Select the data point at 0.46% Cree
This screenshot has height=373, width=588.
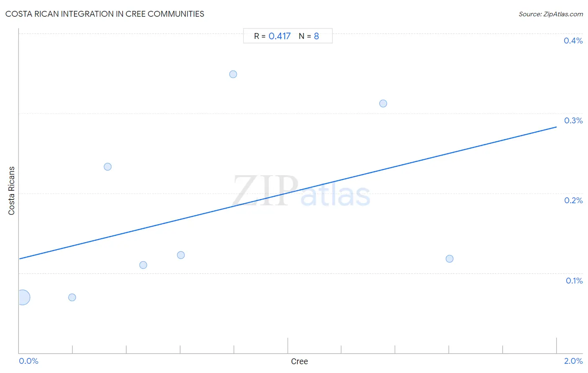[143, 265]
